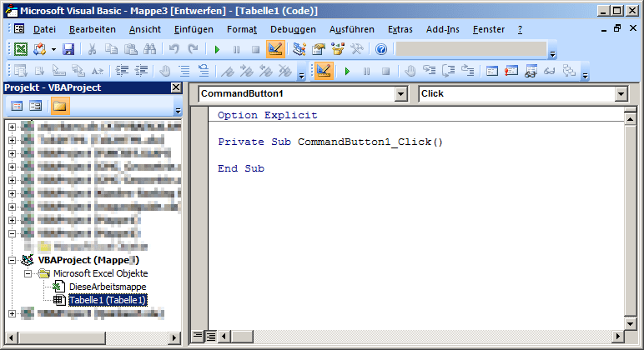This screenshot has height=350, width=644.
Task: Open the CommandButton1 object dropdown
Action: click(x=401, y=94)
